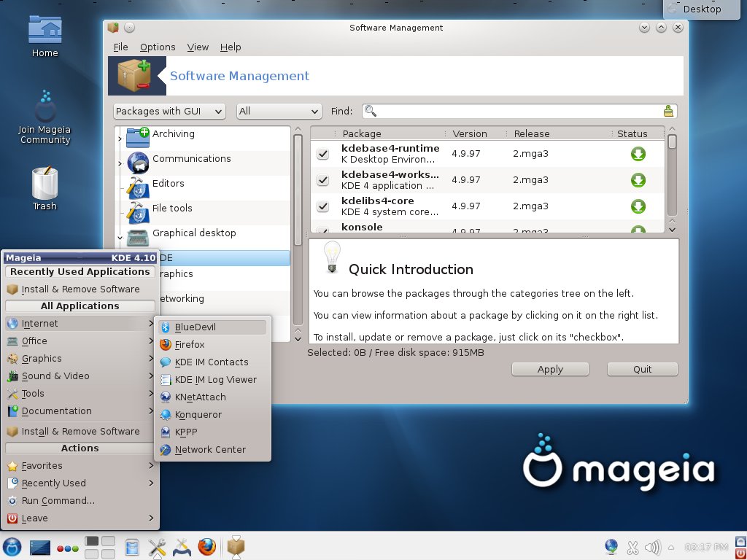The image size is (747, 560).
Task: Open the File menu
Action: (x=120, y=47)
